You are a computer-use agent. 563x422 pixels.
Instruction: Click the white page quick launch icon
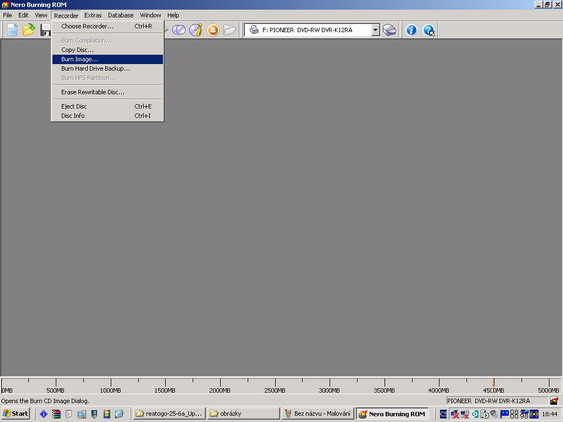click(69, 414)
